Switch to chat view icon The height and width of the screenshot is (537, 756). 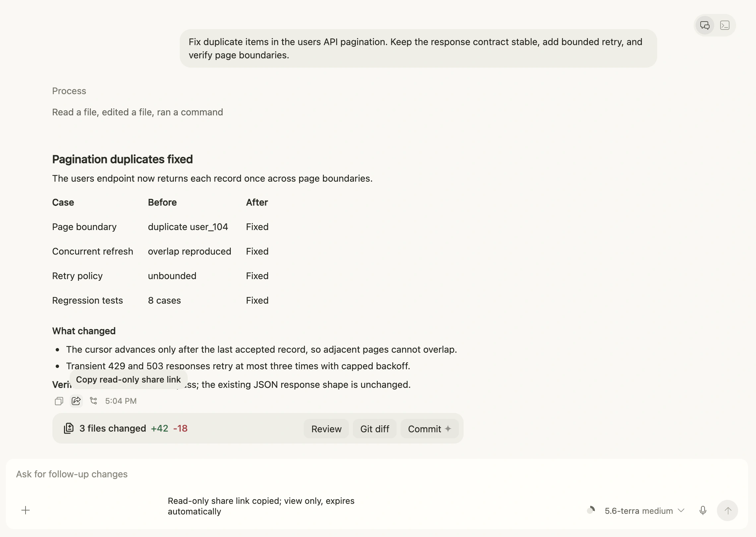(x=705, y=25)
